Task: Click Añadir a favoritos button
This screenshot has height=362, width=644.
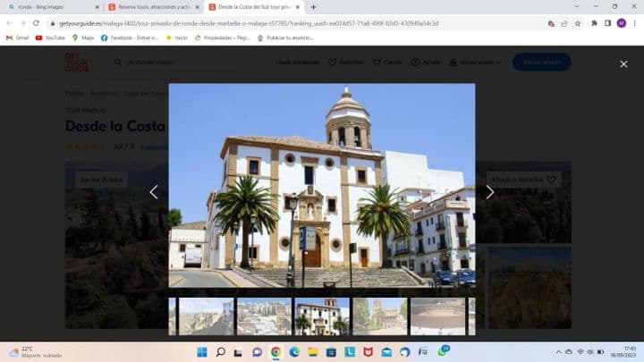Action: pyautogui.click(x=523, y=180)
